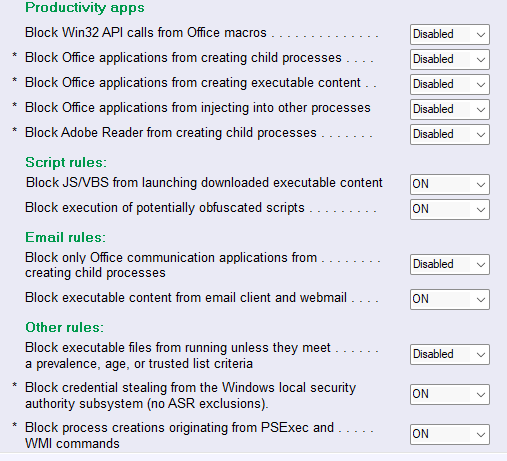Open email client and webmail rule dropdown
Screen dimensions: 507x461
click(450, 299)
